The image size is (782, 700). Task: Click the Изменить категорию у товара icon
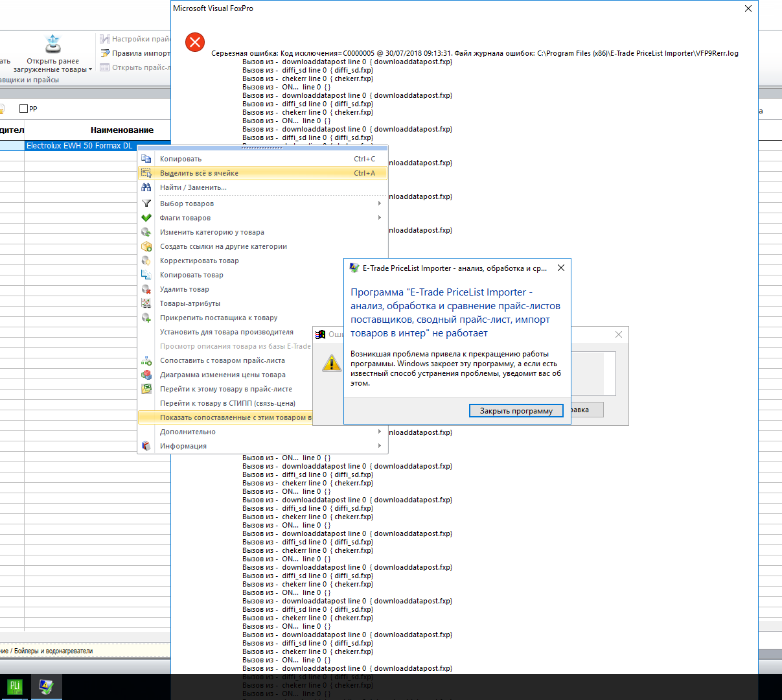coord(146,232)
